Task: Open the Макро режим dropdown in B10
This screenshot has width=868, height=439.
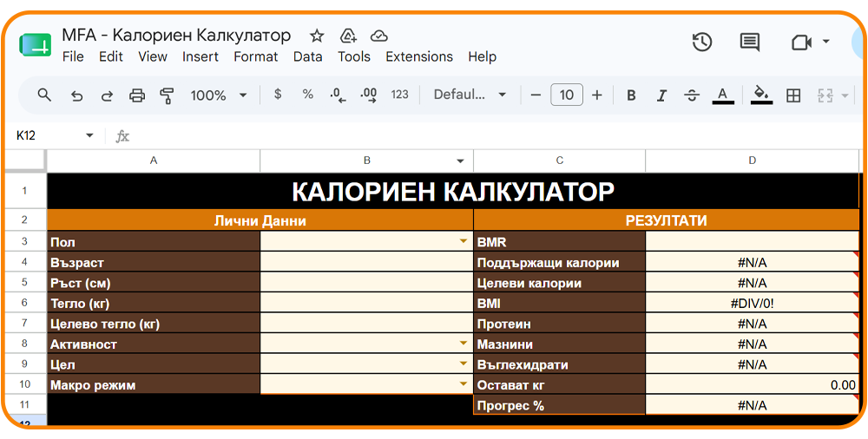Action: pyautogui.click(x=464, y=384)
